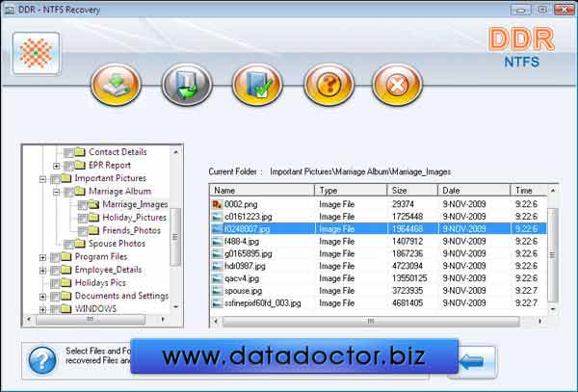Toggle the Documents and Settings checkbox

click(x=55, y=297)
